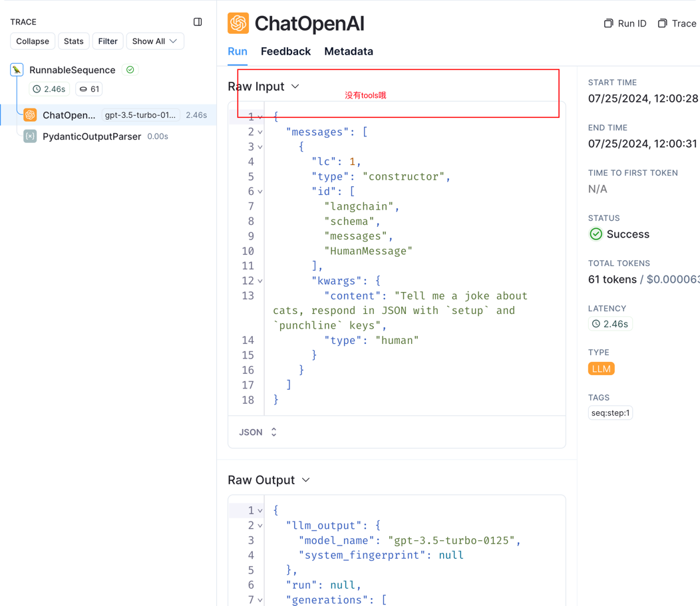Fold line 12 "kwargs" in Raw Input
700x606 pixels.
(260, 281)
